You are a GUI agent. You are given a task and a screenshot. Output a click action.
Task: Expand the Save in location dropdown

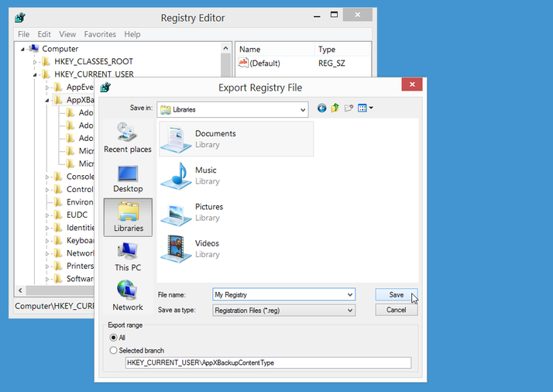[x=302, y=110]
